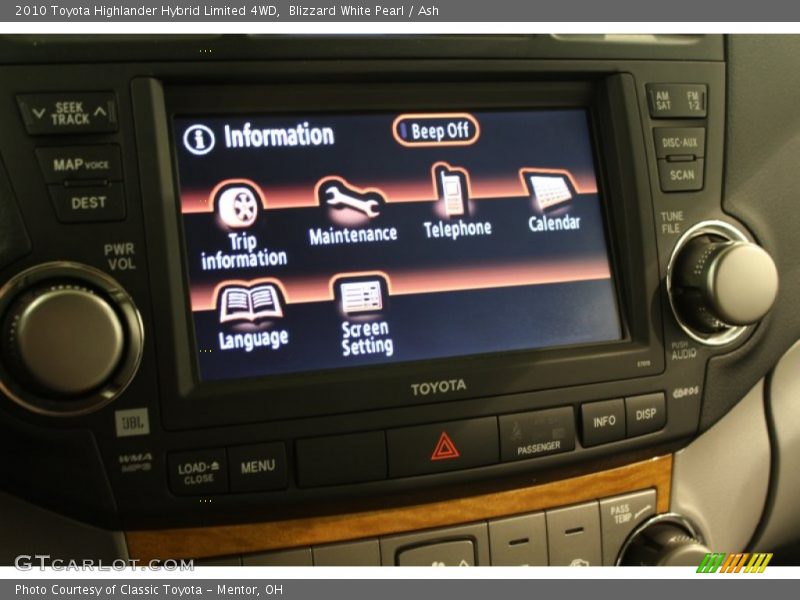Push the PWR VOL knob
This screenshot has height=600, width=800.
[x=70, y=339]
